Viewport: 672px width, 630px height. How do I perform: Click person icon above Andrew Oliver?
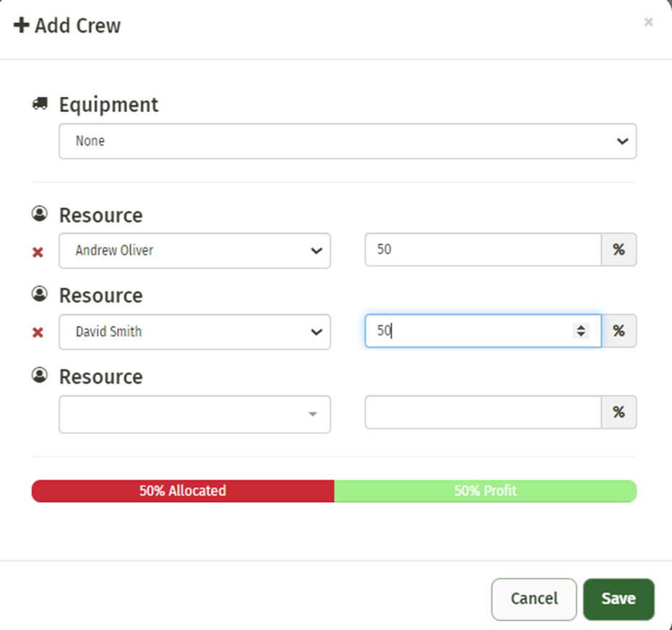coord(39,215)
